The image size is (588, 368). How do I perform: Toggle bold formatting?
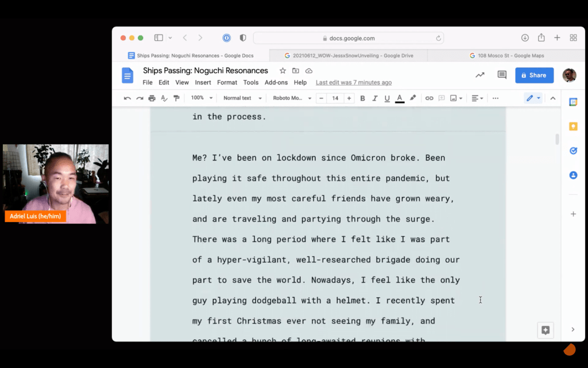tap(362, 98)
